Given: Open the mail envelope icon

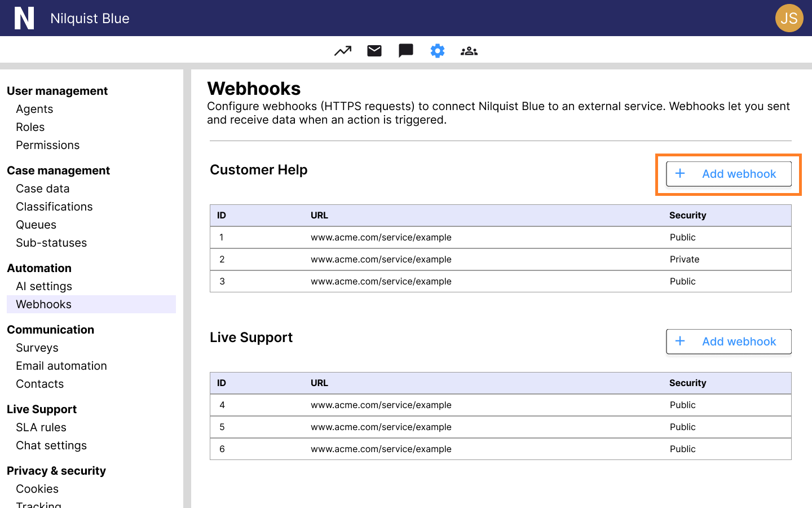Looking at the screenshot, I should (374, 51).
